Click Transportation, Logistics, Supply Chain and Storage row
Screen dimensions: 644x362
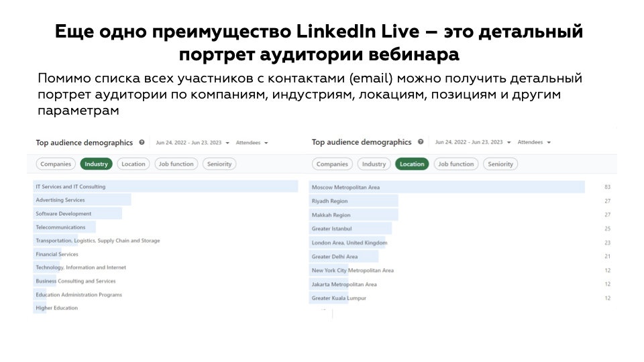[98, 241]
